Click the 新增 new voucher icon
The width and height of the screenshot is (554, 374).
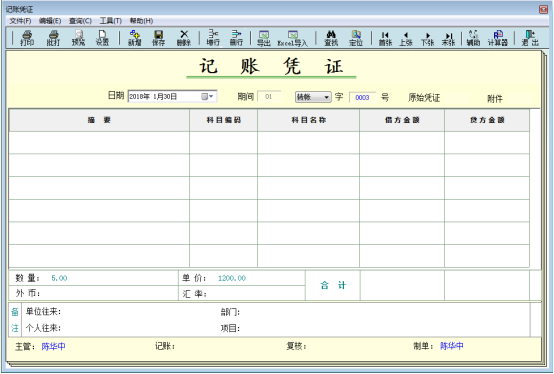[x=135, y=38]
